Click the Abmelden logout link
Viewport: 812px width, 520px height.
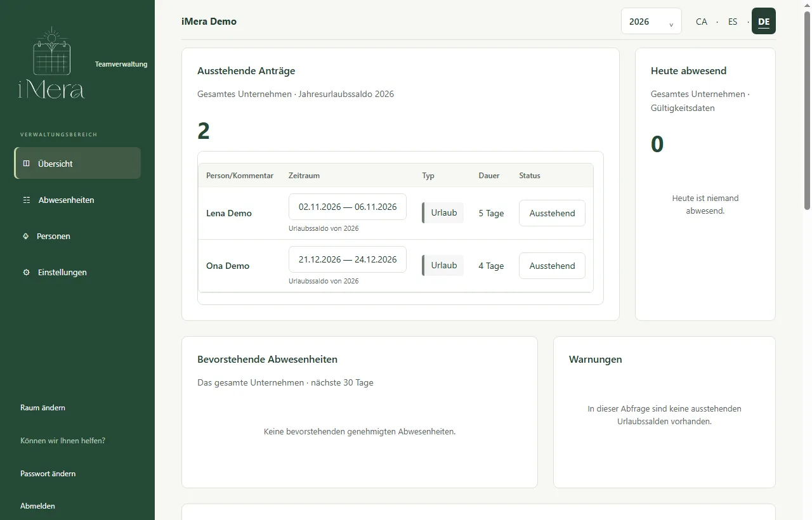tap(37, 506)
